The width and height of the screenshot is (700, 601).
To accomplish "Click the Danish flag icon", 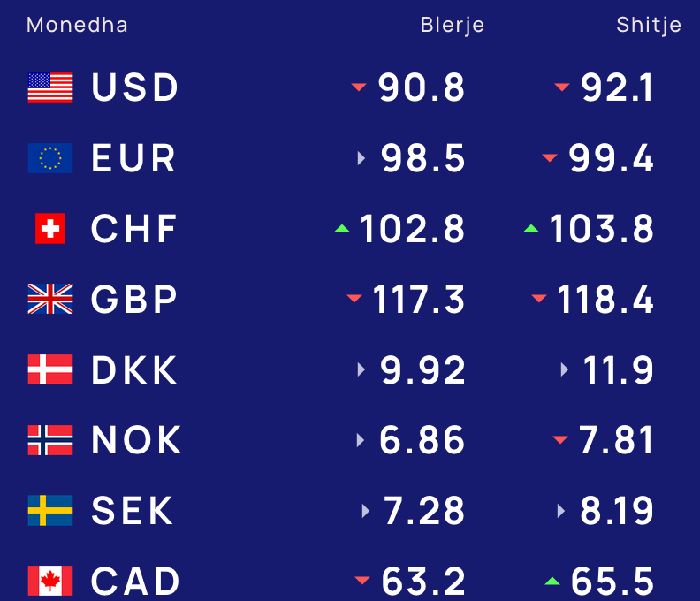I will click(x=50, y=369).
